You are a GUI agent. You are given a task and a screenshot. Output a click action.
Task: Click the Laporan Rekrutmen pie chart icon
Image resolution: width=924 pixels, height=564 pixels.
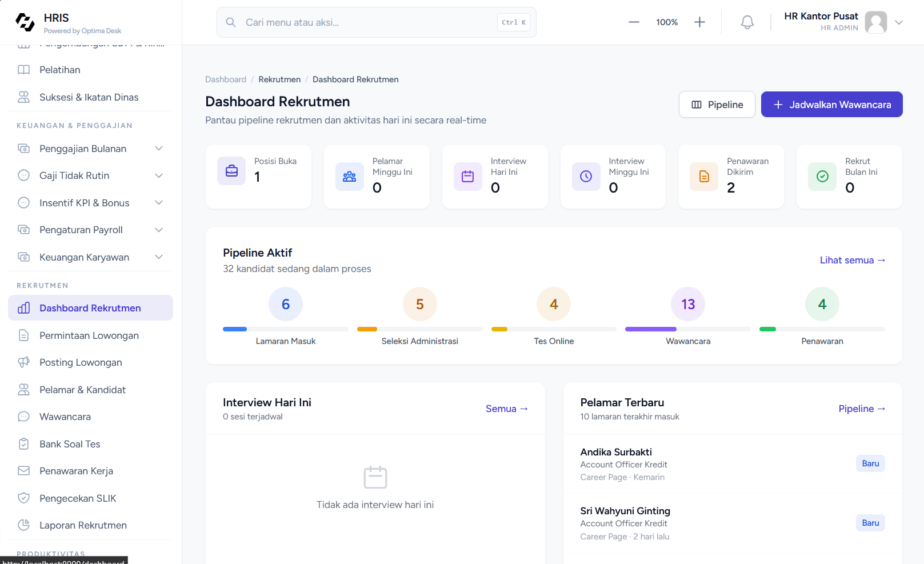pyautogui.click(x=23, y=525)
